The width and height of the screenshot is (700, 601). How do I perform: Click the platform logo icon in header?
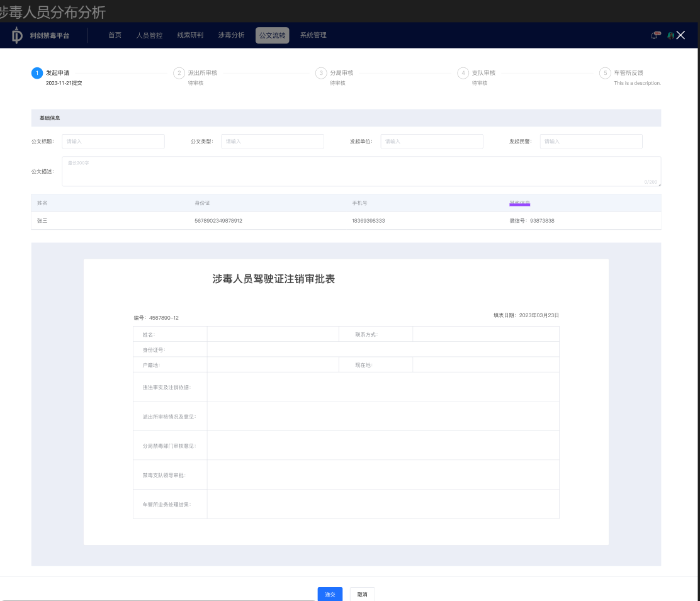pos(17,35)
